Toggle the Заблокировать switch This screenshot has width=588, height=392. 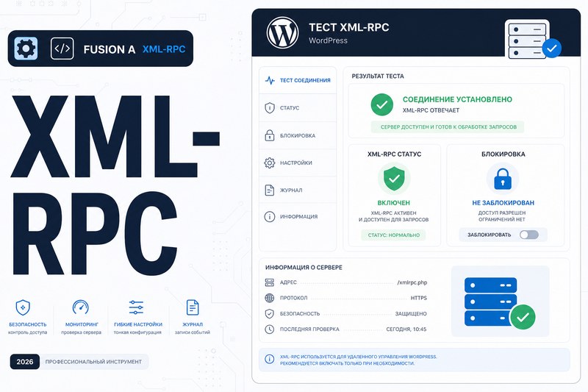click(529, 235)
